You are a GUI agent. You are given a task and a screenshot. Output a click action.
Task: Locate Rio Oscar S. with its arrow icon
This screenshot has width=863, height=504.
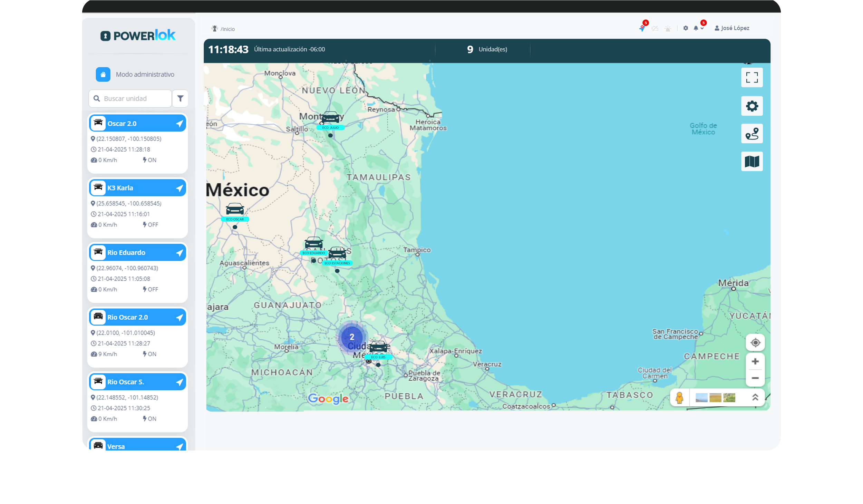click(x=180, y=382)
